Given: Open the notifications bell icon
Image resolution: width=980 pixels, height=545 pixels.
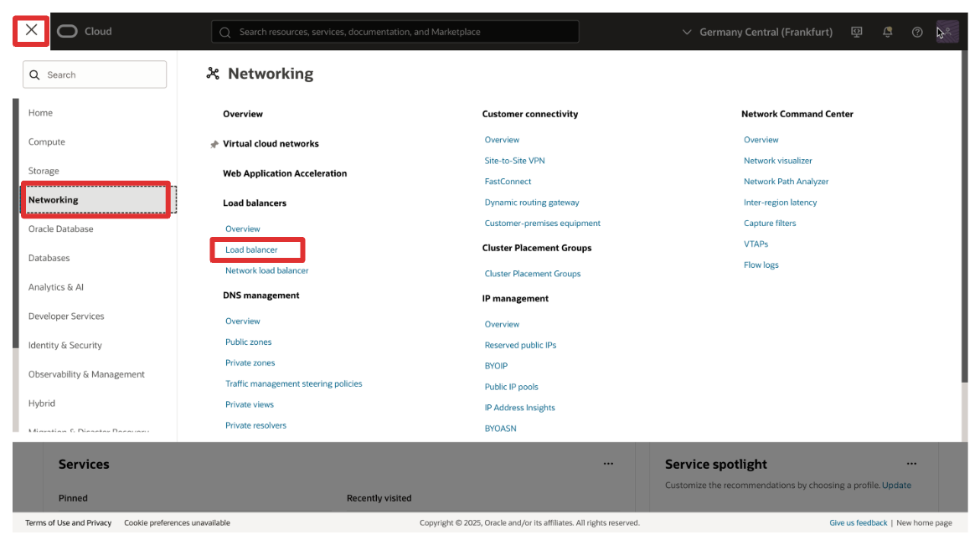Looking at the screenshot, I should (887, 32).
